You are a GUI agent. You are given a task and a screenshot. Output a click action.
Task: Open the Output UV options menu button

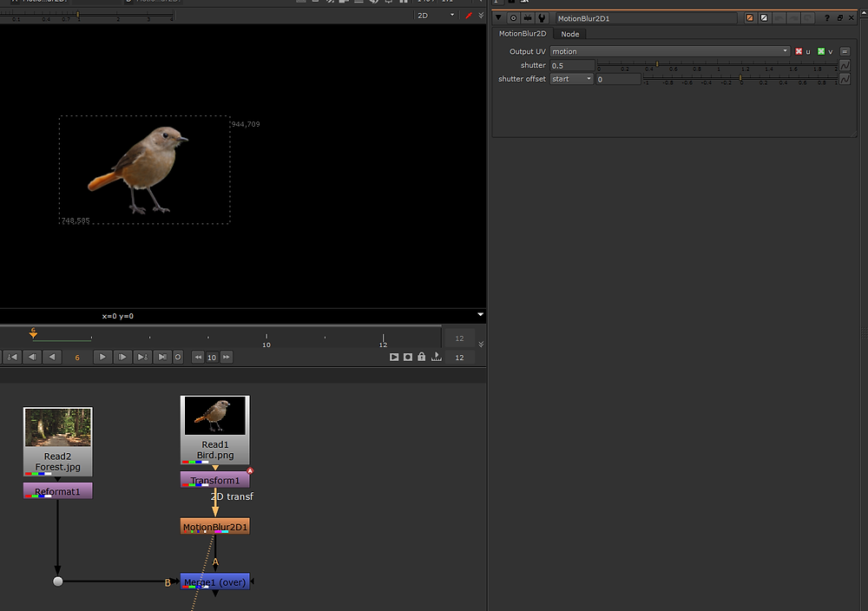pyautogui.click(x=845, y=51)
